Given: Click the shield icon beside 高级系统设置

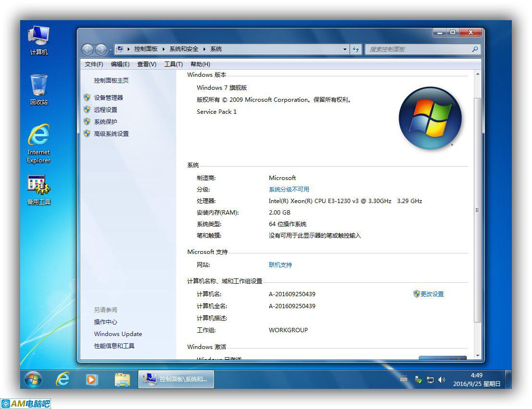Looking at the screenshot, I should (87, 133).
